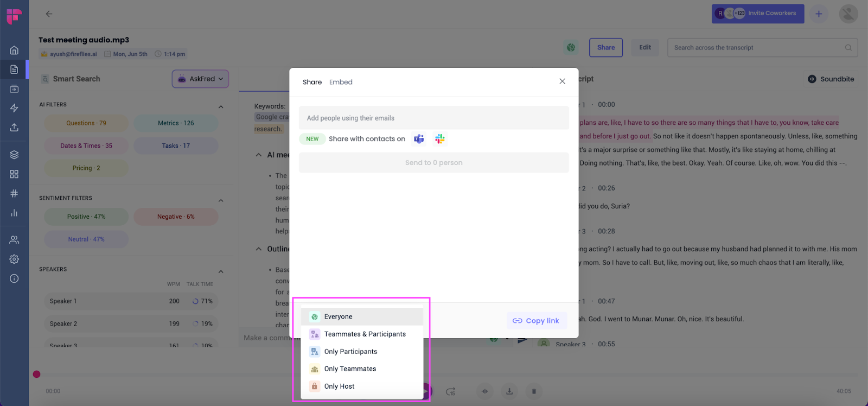The height and width of the screenshot is (406, 868).
Task: Click the green globe privacy icon near Share
Action: [571, 47]
